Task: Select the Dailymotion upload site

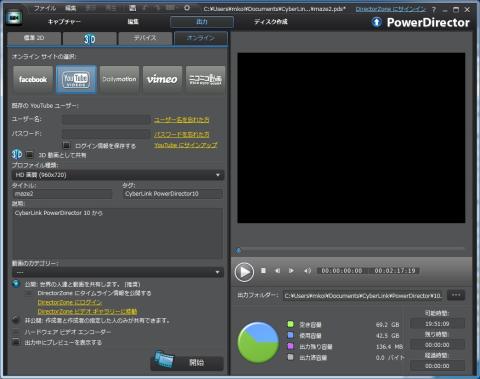Action: tap(119, 79)
